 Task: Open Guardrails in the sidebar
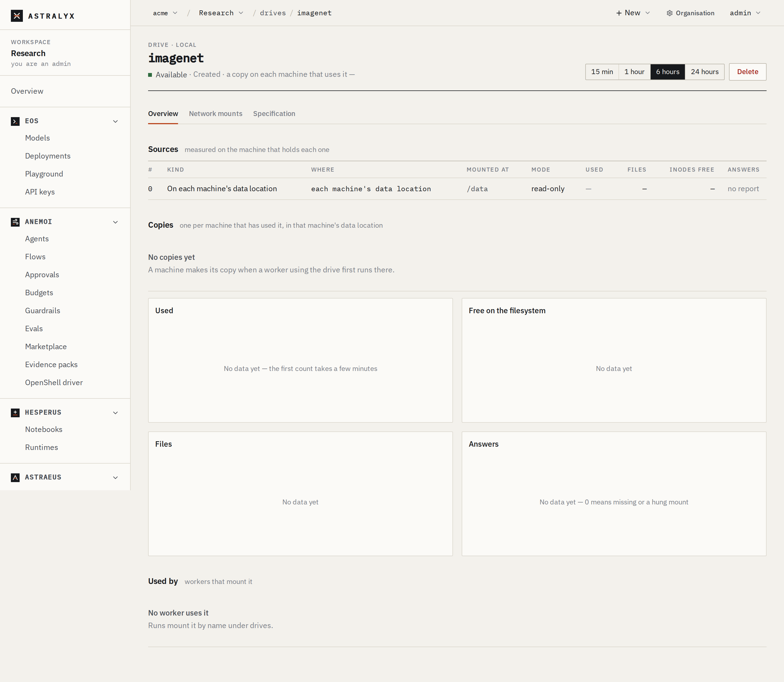[x=43, y=310]
